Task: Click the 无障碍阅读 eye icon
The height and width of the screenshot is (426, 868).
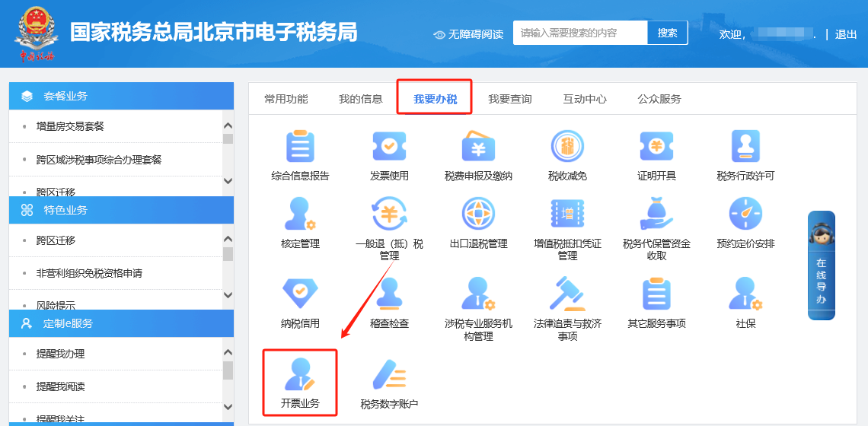Action: pyautogui.click(x=440, y=34)
